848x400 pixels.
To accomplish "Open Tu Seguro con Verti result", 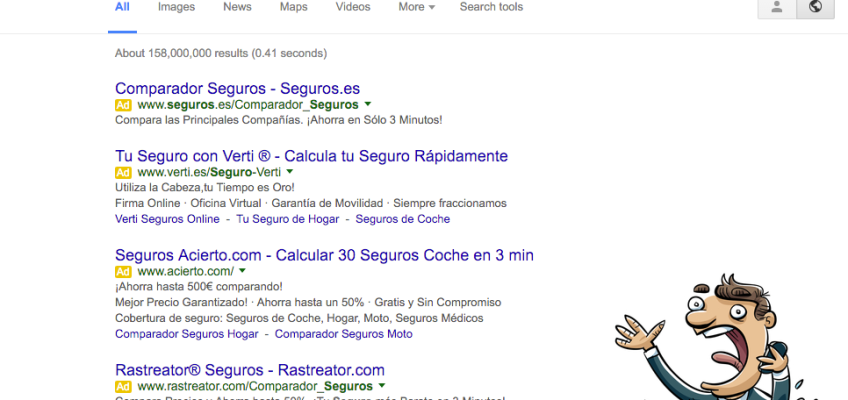I will pos(312,156).
